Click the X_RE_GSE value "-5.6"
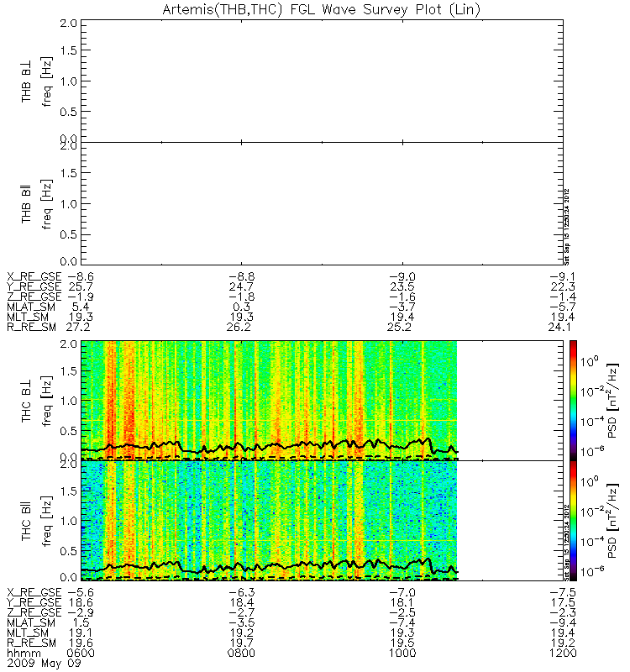This screenshot has width=630, height=672. coord(81,592)
